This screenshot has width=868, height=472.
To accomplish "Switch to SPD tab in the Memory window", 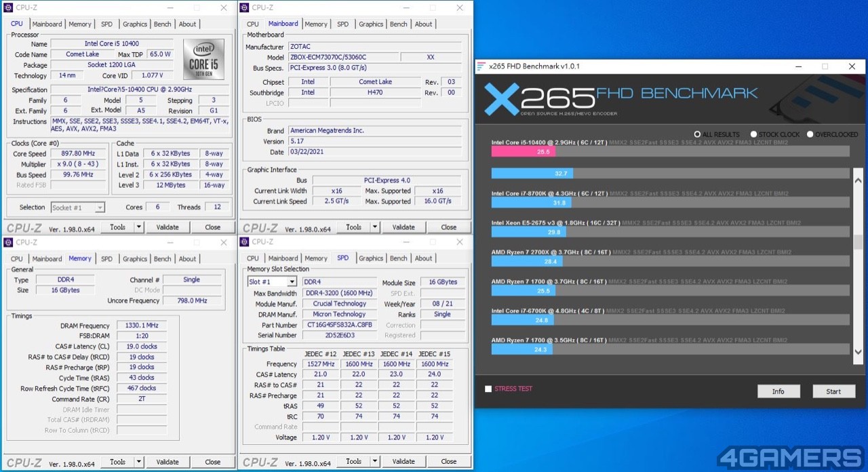I will point(107,258).
